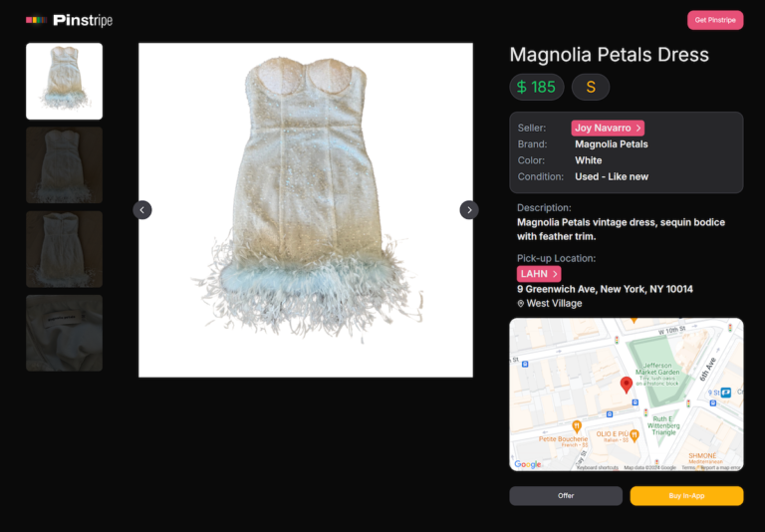Advance to next dress photo

468,209
